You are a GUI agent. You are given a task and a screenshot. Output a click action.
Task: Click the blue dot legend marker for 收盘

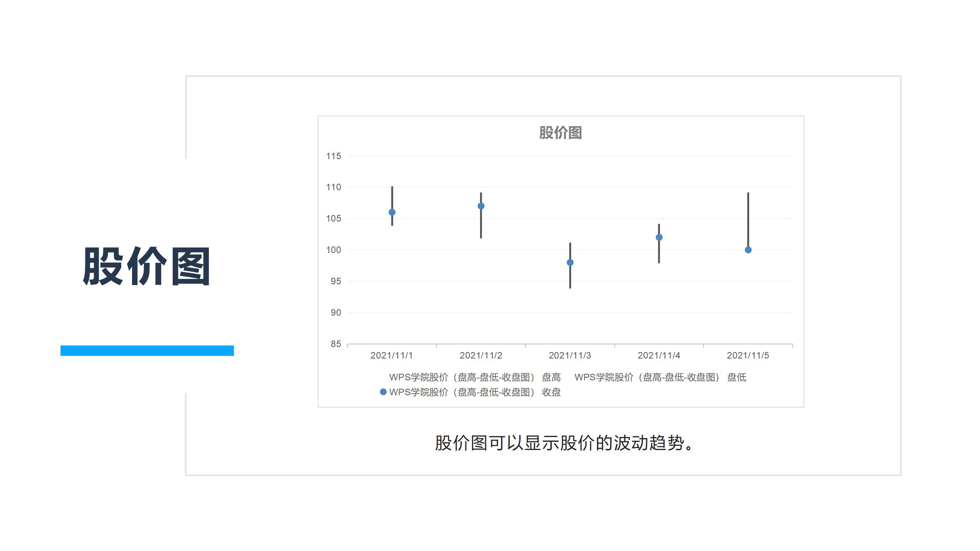click(x=383, y=392)
